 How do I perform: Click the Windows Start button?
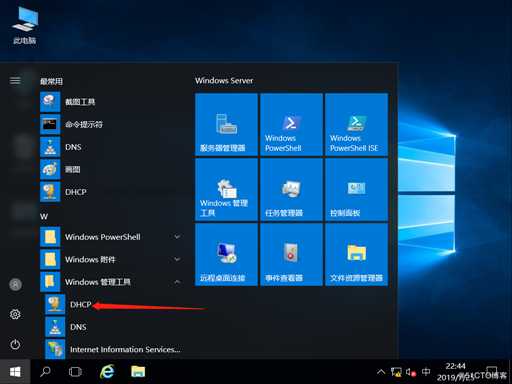pyautogui.click(x=15, y=372)
